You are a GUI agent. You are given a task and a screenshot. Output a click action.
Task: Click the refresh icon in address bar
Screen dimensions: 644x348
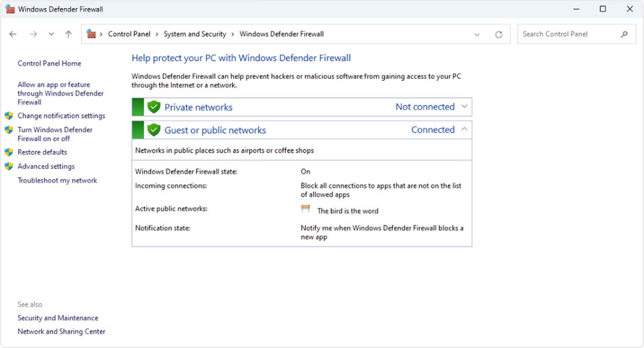pos(499,34)
